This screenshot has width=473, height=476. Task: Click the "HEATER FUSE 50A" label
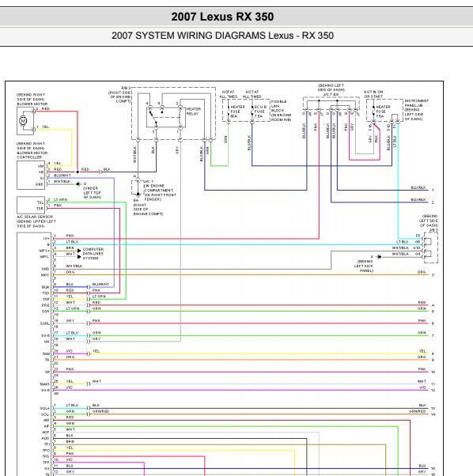(x=237, y=111)
